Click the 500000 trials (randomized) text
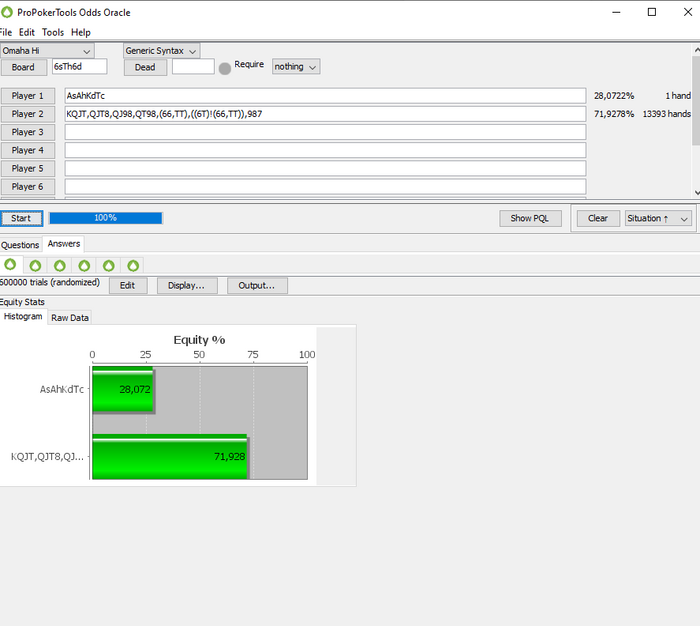The image size is (700, 626). coord(50,283)
